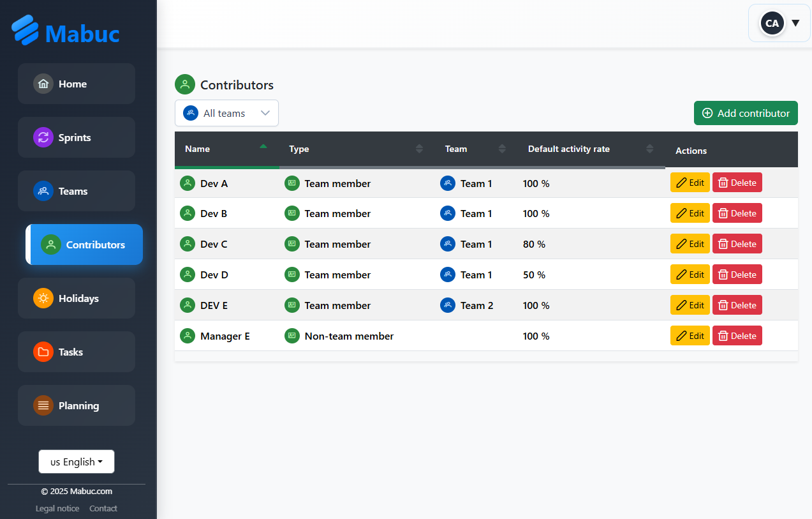Image resolution: width=812 pixels, height=519 pixels.
Task: Open the All teams filter dropdown
Action: click(x=226, y=113)
